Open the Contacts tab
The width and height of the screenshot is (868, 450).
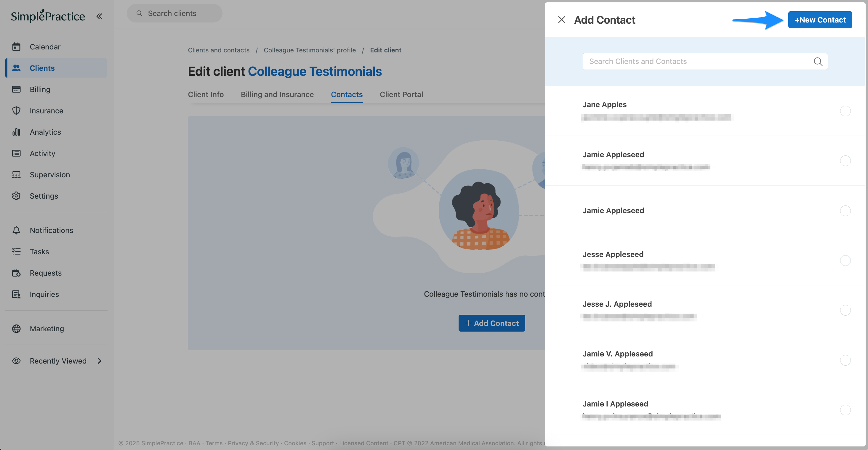[x=346, y=94]
